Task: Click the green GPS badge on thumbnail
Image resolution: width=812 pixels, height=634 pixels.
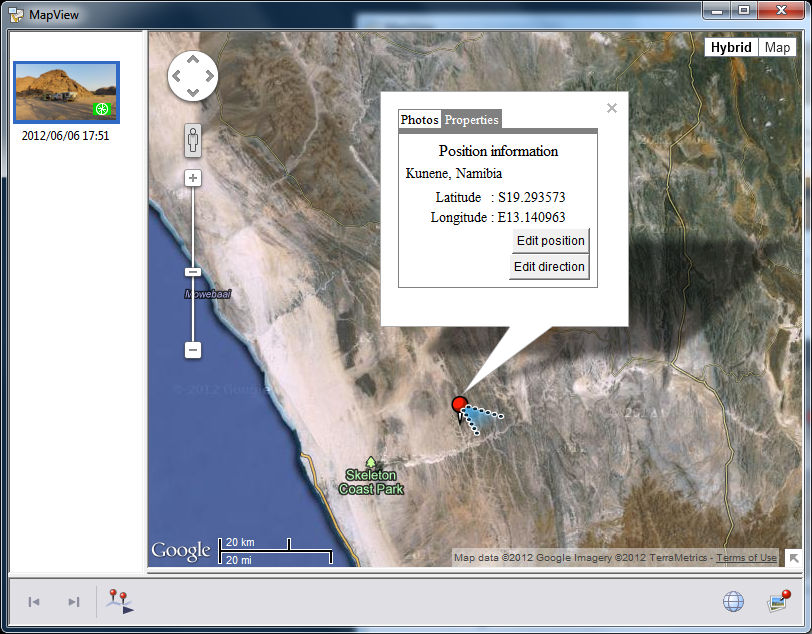Action: click(102, 109)
